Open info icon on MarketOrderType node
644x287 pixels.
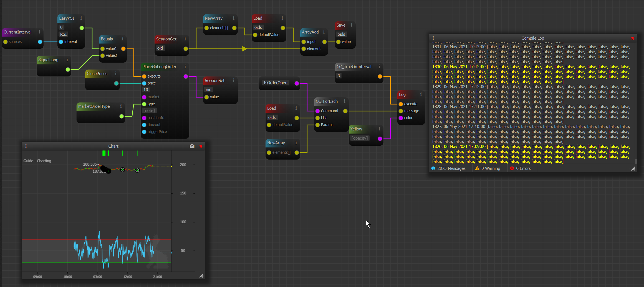click(x=121, y=106)
